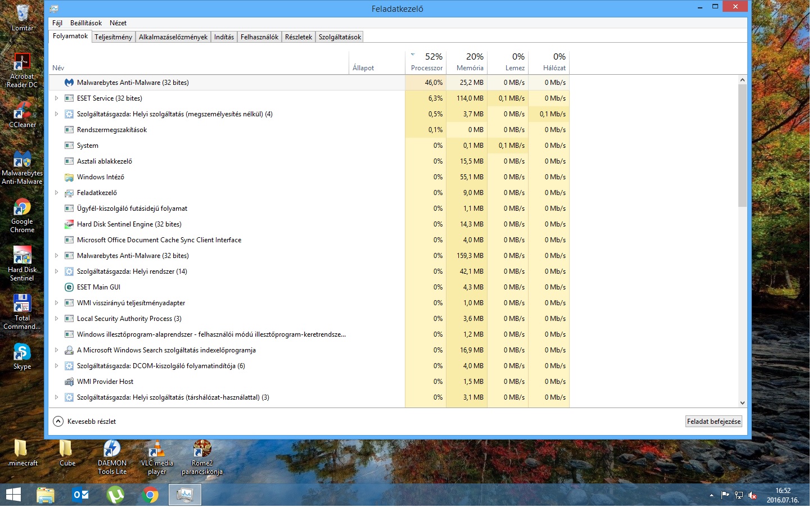812x507 pixels.
Task: Click the process list scrollbar up arrow
Action: click(x=742, y=80)
